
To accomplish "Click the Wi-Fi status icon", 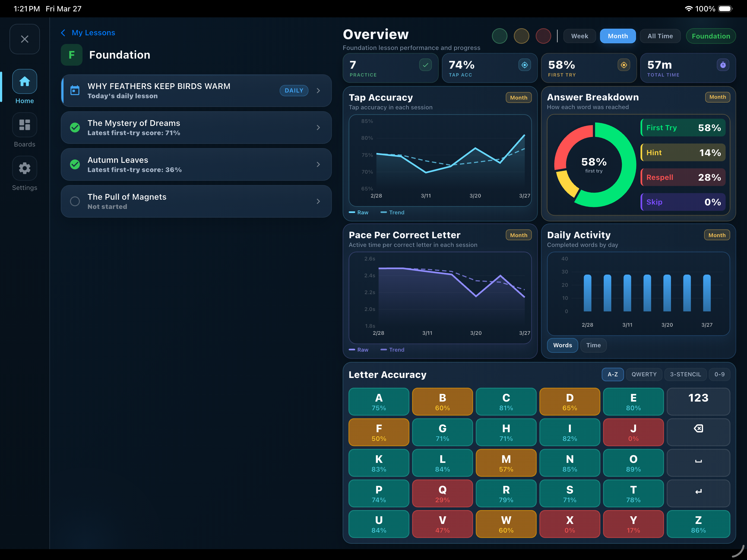I will (x=689, y=9).
